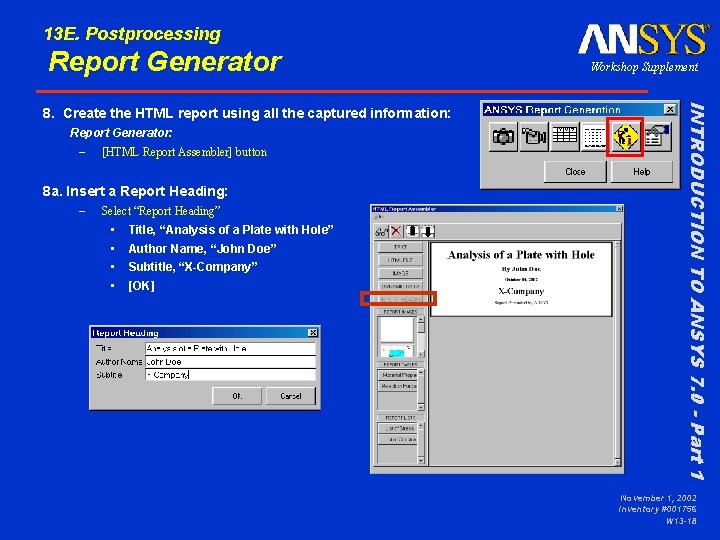Image resolution: width=720 pixels, height=540 pixels.
Task: Close the Report Heading dialog
Action: coord(313,332)
